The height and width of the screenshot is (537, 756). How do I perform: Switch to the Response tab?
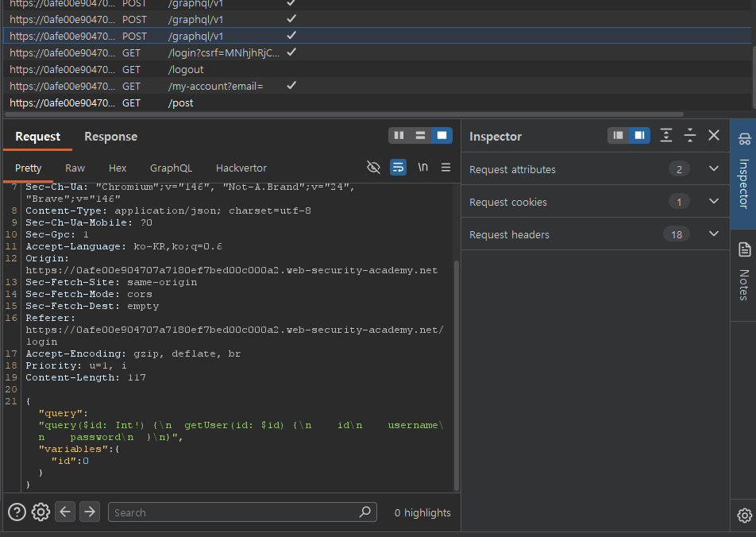pyautogui.click(x=110, y=137)
